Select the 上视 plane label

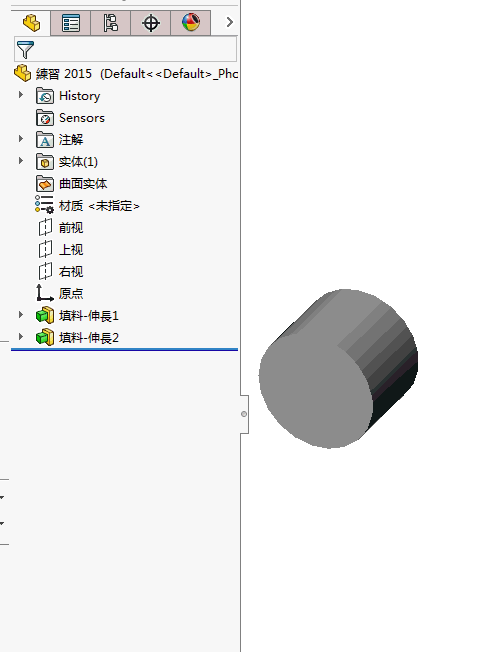coord(71,250)
